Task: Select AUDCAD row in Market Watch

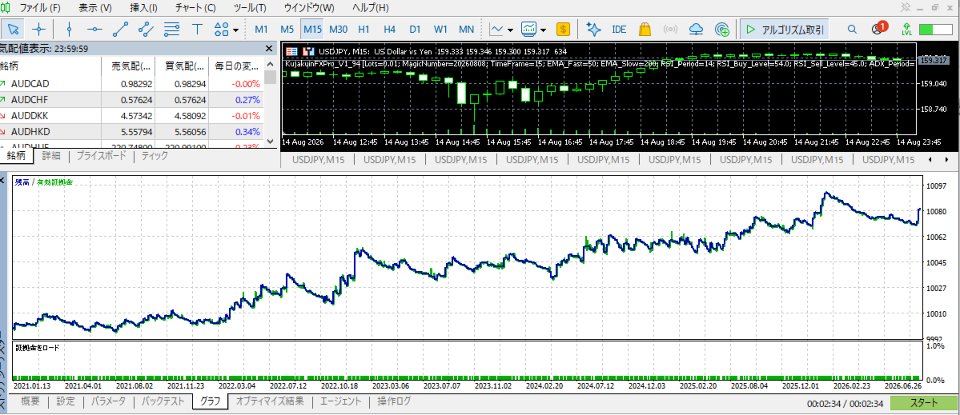Action: [132, 83]
